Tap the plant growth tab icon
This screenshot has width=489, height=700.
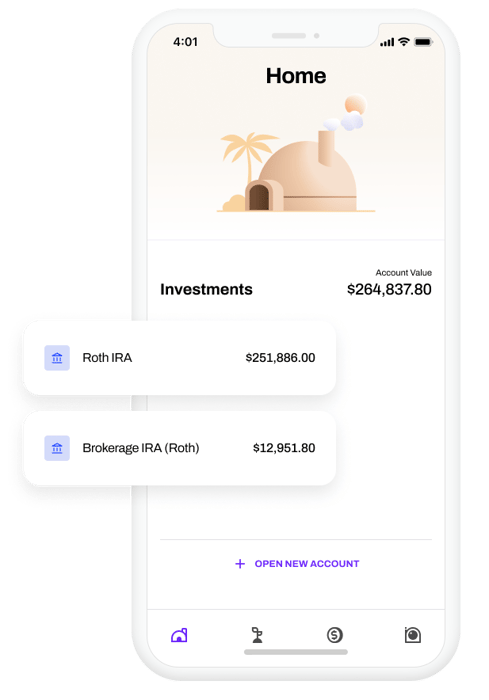(257, 635)
